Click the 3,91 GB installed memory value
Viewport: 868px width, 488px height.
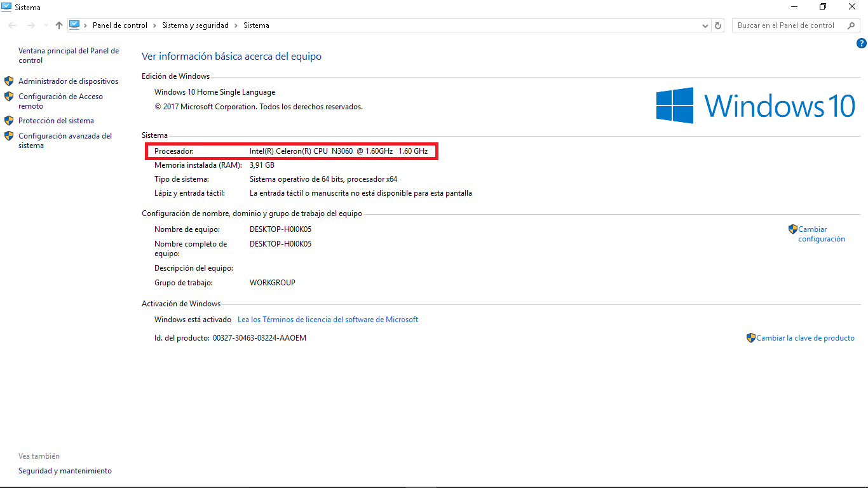tap(262, 165)
